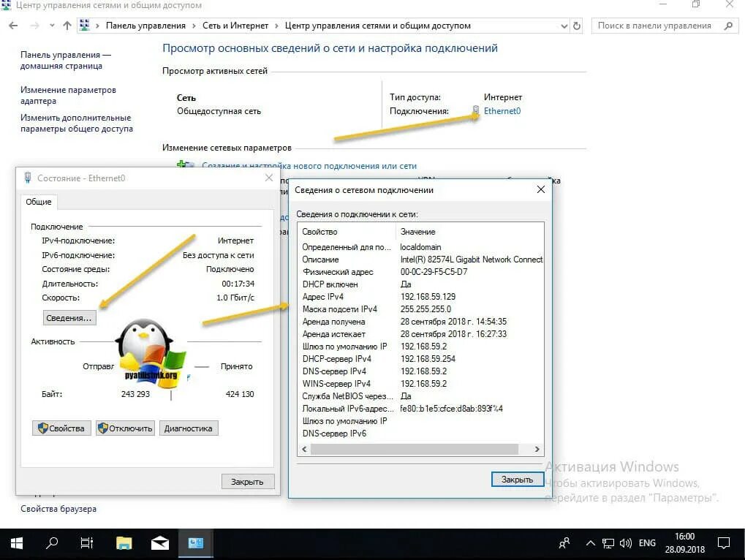Click the Forward navigation arrow
This screenshot has height=560, width=745.
(x=34, y=26)
